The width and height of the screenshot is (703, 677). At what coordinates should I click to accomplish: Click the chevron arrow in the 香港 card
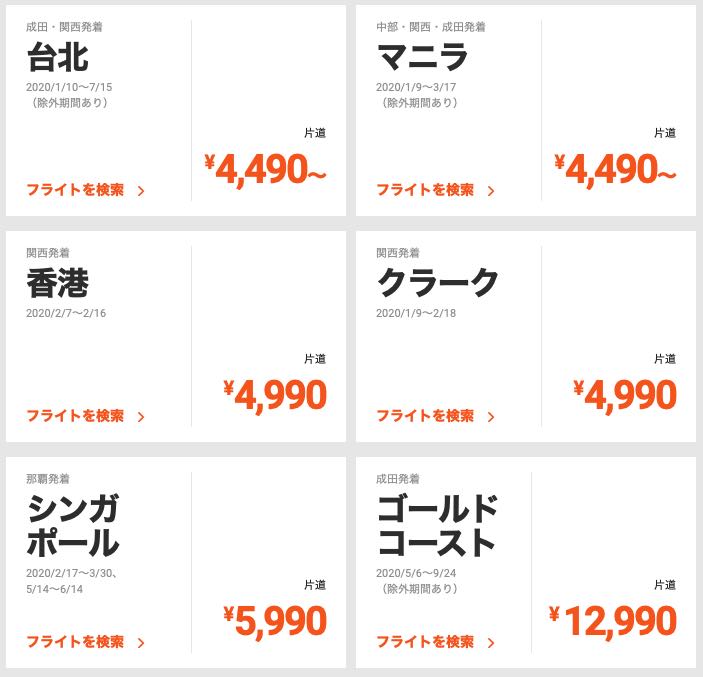tap(141, 417)
